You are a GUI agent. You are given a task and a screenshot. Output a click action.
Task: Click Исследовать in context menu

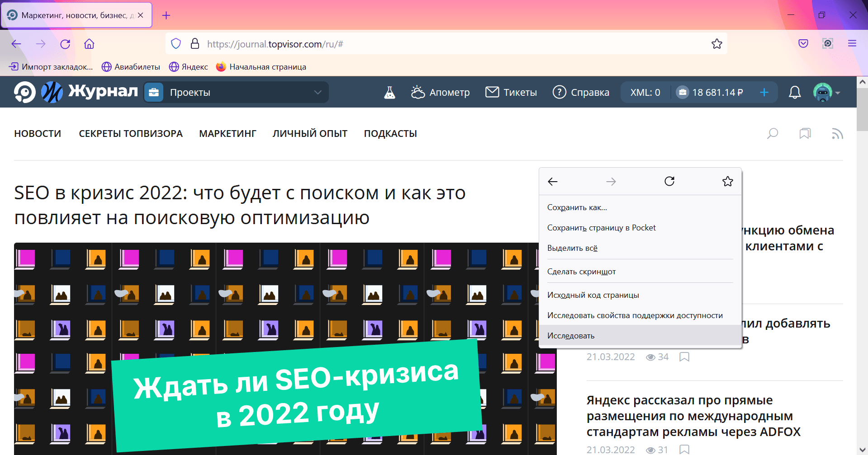(x=640, y=336)
